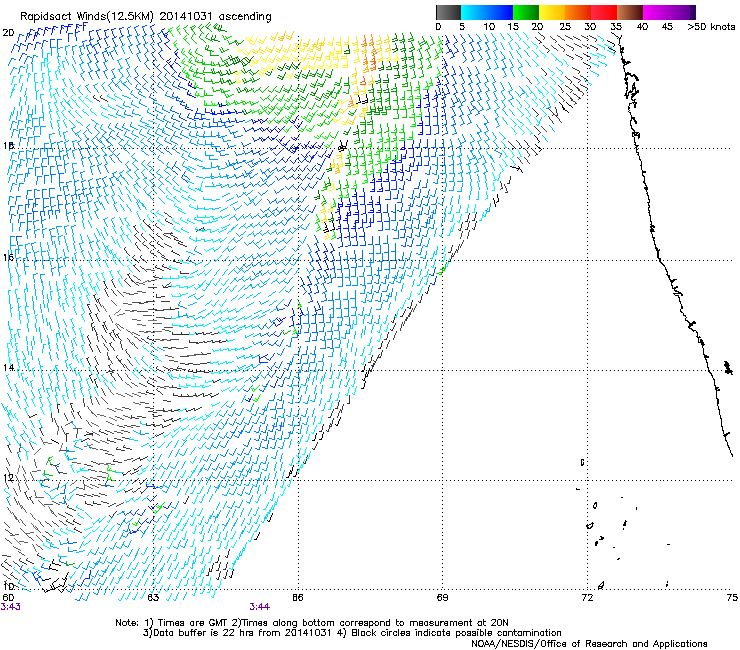Image resolution: width=740 pixels, height=650 pixels.
Task: Click the magenta 40-45 knots legend swatch
Action: (x=656, y=12)
